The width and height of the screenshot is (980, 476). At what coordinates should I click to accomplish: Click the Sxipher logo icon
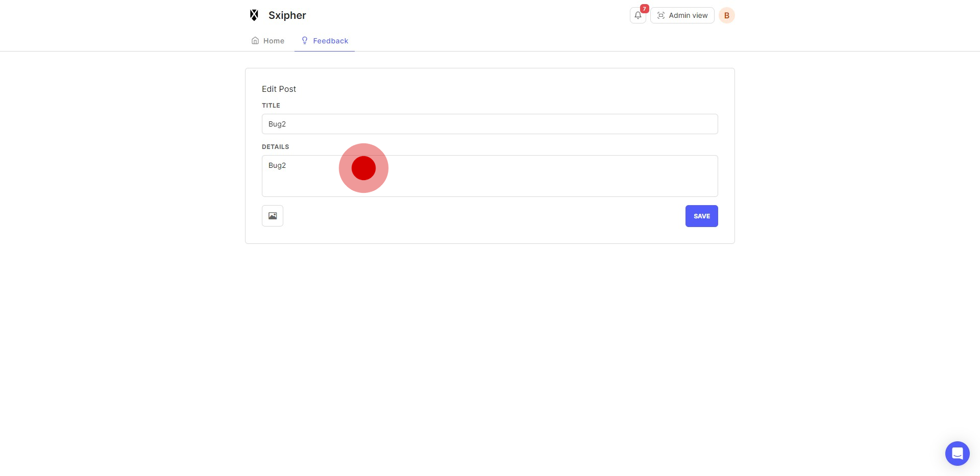coord(254,15)
